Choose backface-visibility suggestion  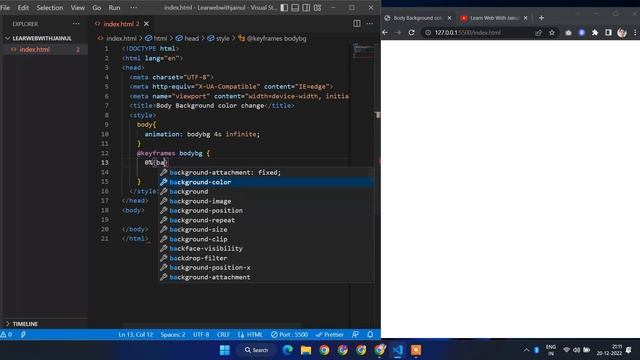click(266, 249)
